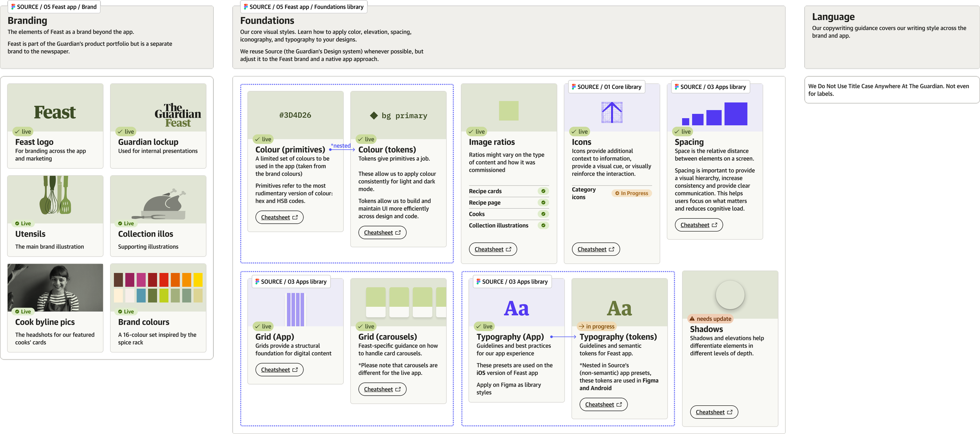Click the needs update badge on Shadows

coord(710,319)
